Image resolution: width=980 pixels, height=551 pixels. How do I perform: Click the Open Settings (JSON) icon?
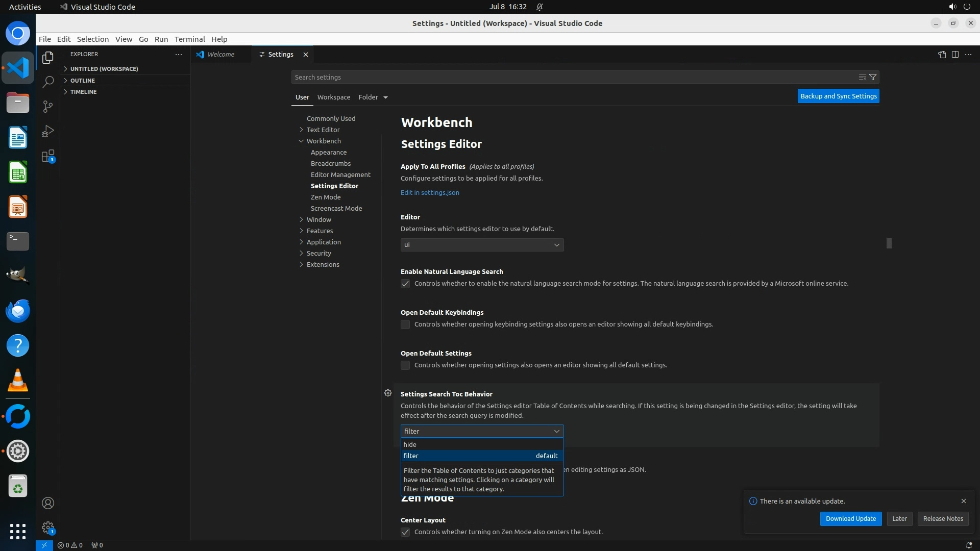pyautogui.click(x=942, y=55)
